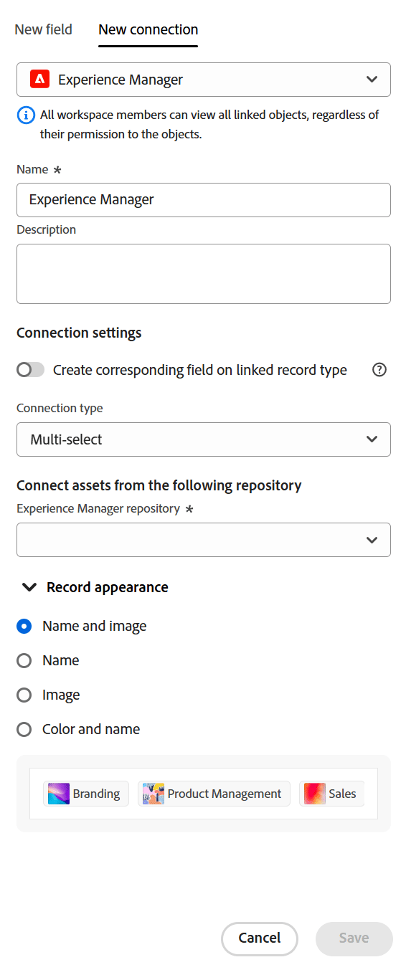Collapse the Record appearance chevron
This screenshot has height=980, width=406.
pos(29,587)
